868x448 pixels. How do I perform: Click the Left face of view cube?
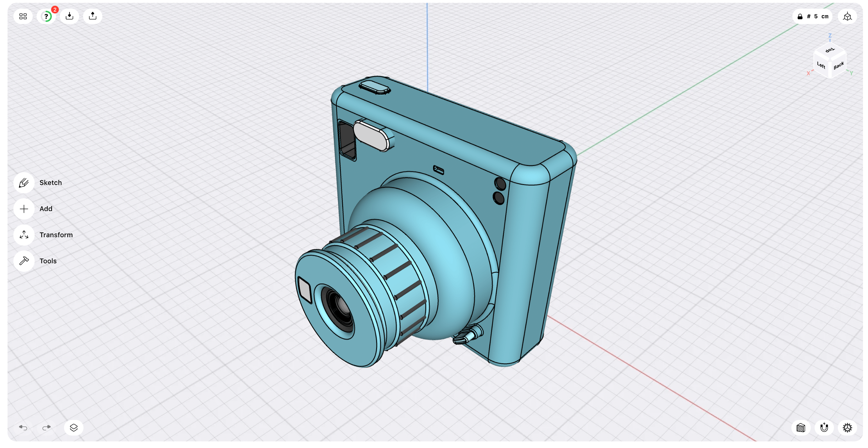click(x=821, y=65)
